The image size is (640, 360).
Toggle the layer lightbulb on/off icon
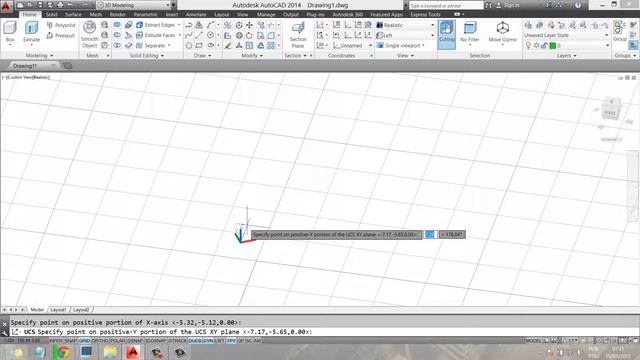[x=528, y=46]
